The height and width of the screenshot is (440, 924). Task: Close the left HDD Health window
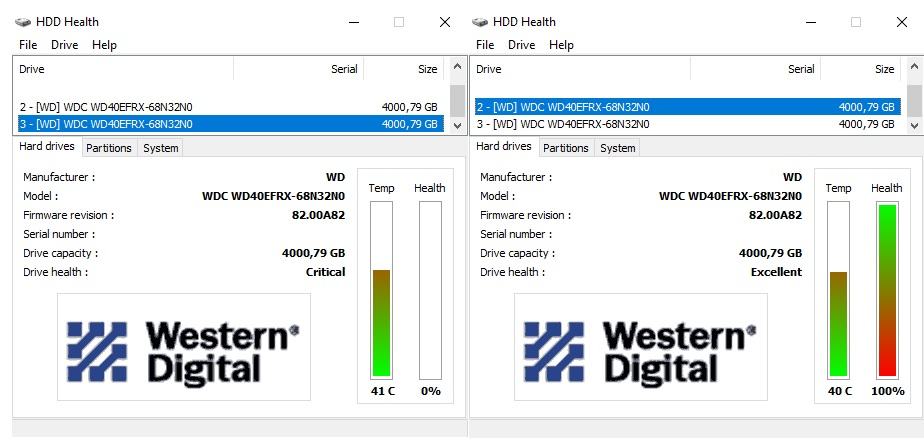pos(445,22)
